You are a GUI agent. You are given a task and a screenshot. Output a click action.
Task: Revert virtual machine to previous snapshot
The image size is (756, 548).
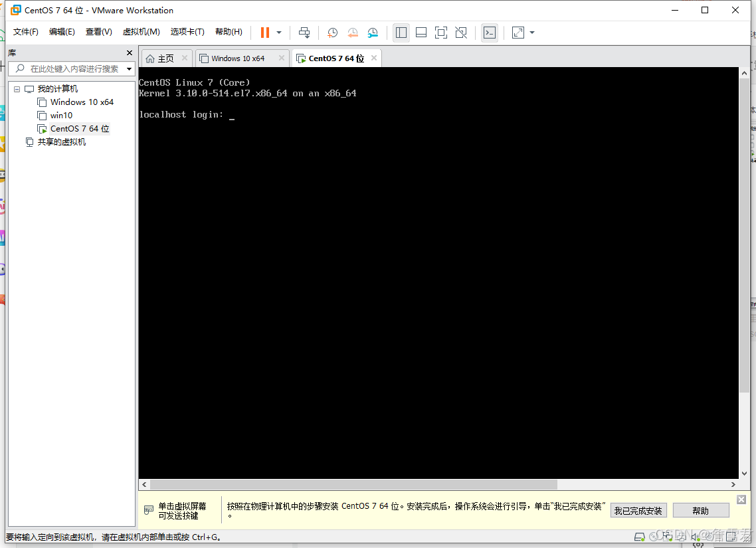click(353, 33)
